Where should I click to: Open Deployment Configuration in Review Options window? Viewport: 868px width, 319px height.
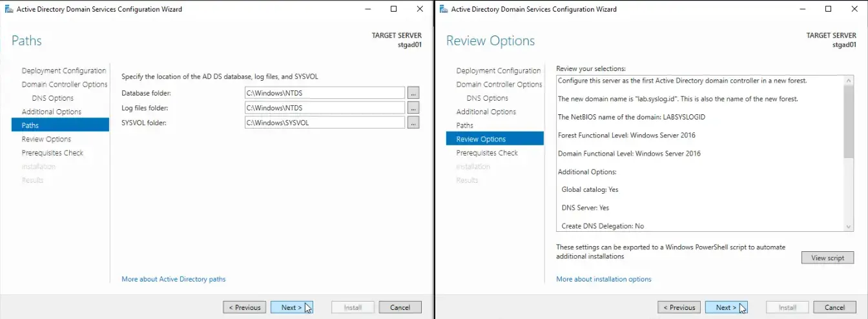click(498, 71)
